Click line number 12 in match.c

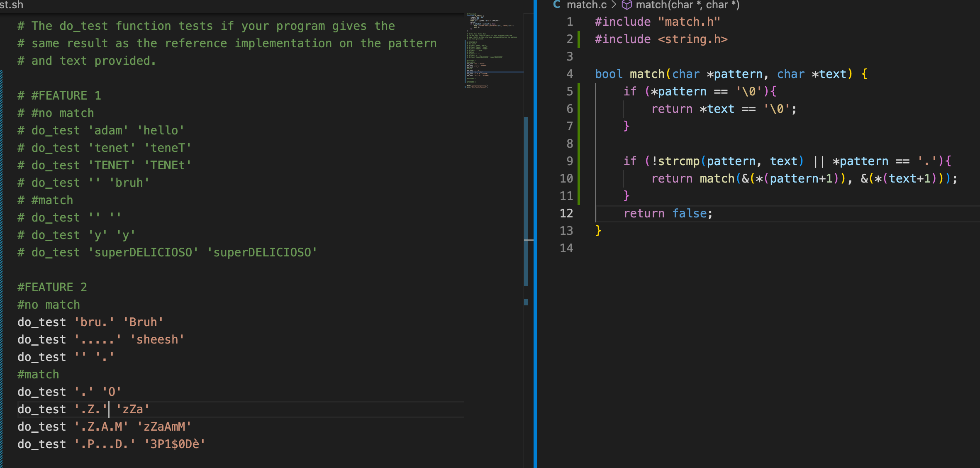tap(566, 213)
